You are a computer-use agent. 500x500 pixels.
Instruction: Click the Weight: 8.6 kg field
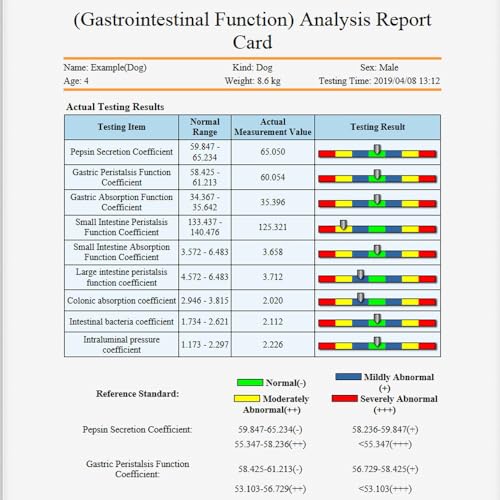pos(252,81)
